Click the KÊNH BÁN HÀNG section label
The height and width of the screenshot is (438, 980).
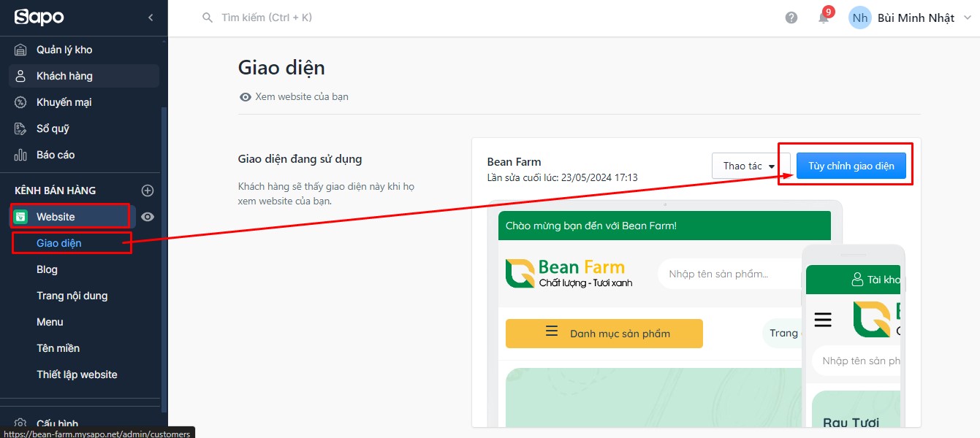(56, 191)
